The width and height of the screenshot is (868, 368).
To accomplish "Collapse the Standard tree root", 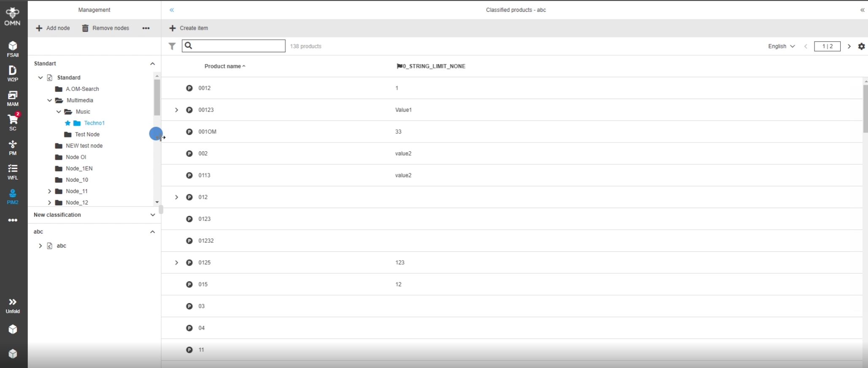I will point(40,78).
